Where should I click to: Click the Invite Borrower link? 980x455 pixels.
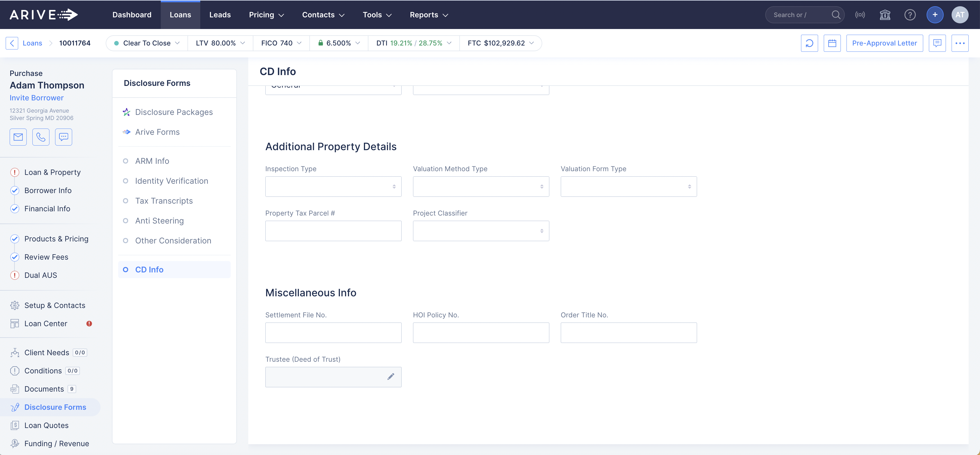point(37,98)
